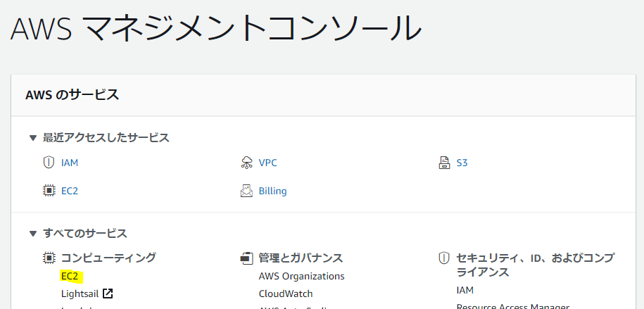Collapse the 最近アクセスしたサービス section
The height and width of the screenshot is (309, 644).
pyautogui.click(x=33, y=138)
